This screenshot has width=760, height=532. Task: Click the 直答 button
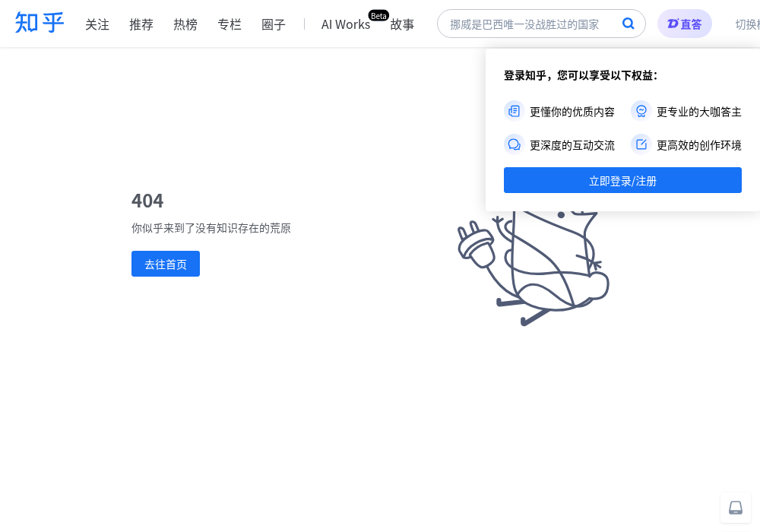click(x=685, y=24)
